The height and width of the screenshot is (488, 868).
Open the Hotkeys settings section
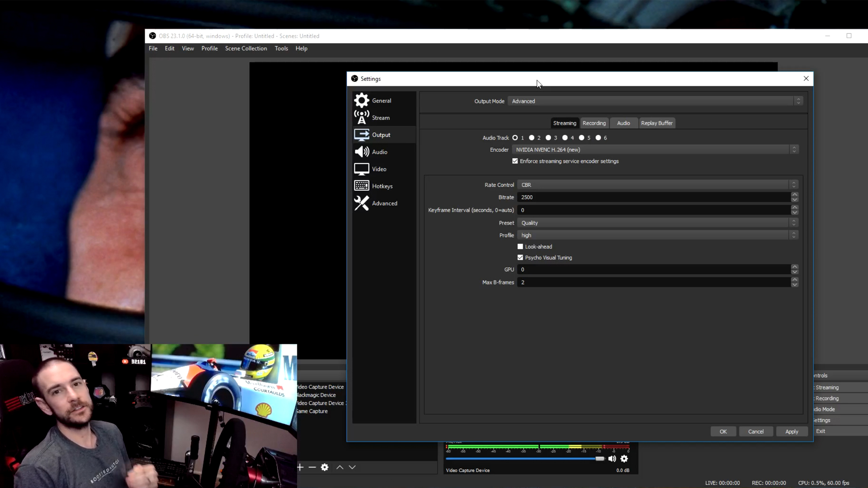384,186
